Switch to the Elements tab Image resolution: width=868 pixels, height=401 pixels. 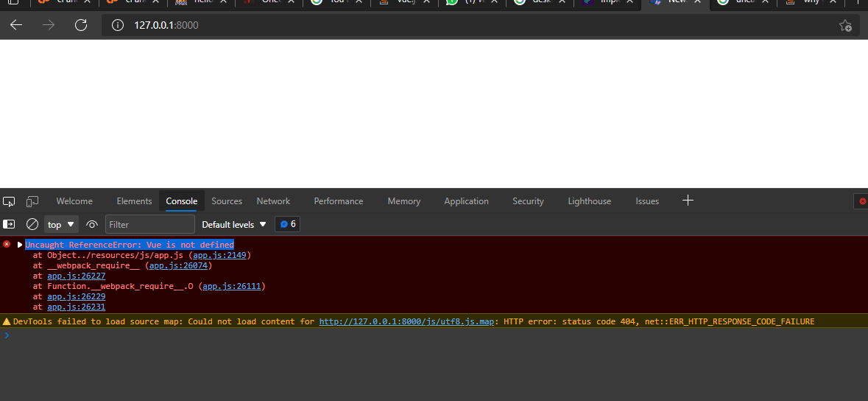coord(134,201)
